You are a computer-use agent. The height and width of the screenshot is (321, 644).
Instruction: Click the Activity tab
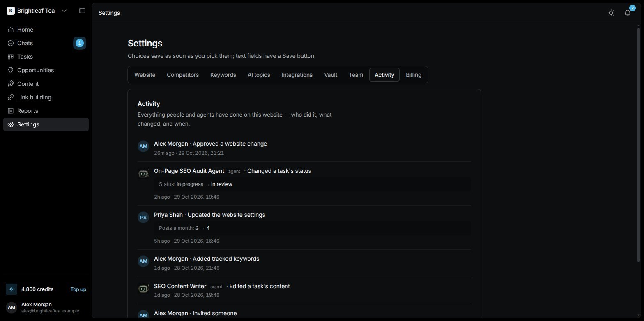click(x=384, y=75)
